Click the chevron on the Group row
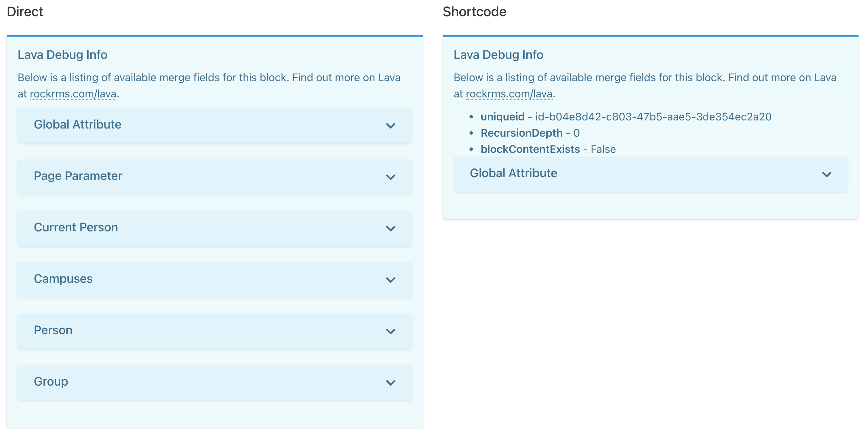This screenshot has width=868, height=435. [x=391, y=383]
